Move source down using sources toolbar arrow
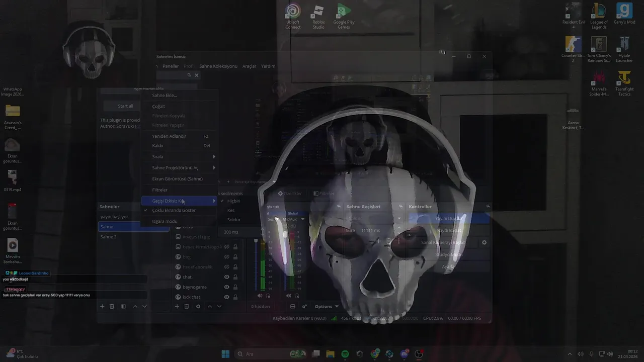 pos(219,306)
